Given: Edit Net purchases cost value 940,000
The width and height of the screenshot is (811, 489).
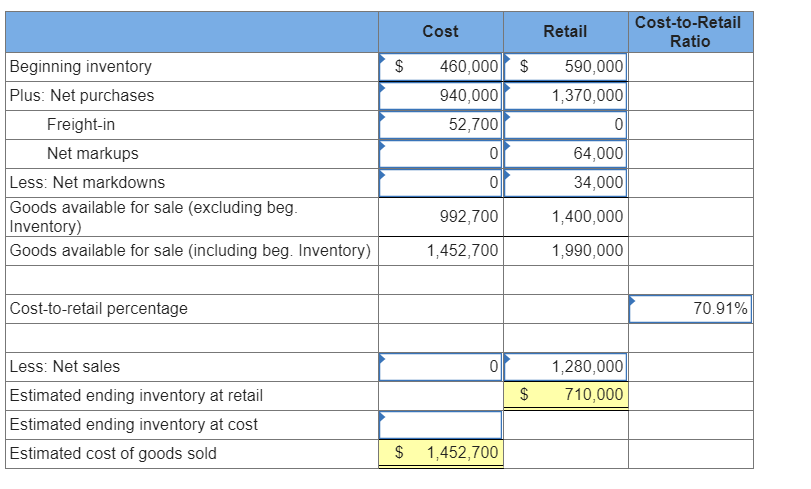Looking at the screenshot, I should [x=441, y=96].
